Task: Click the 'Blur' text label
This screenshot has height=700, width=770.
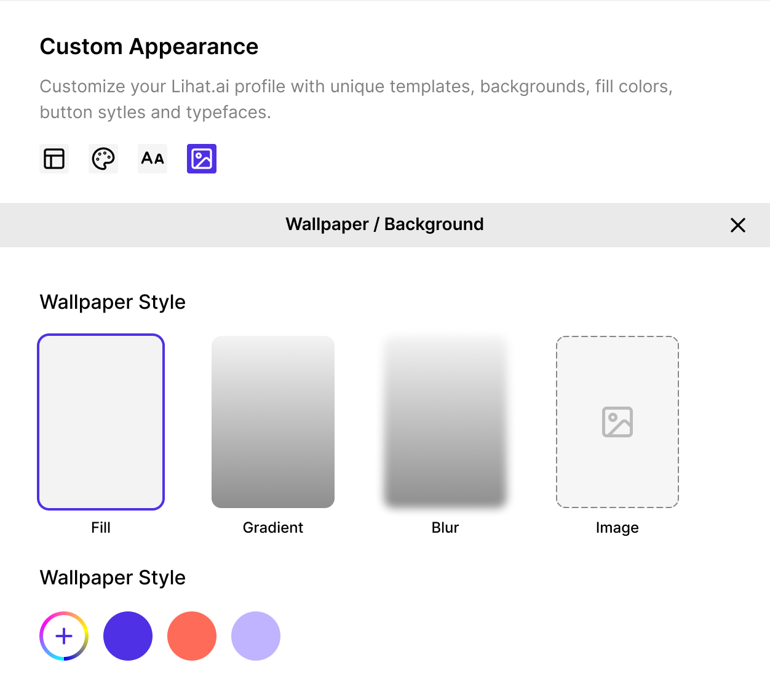Action: [x=445, y=528]
